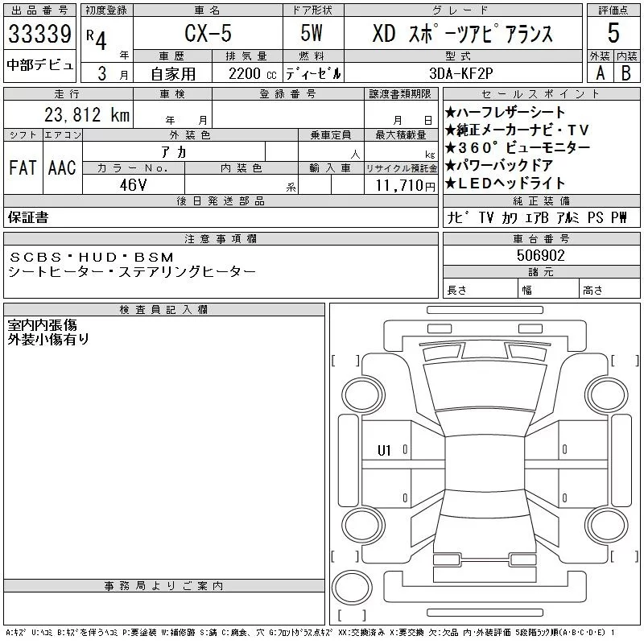Click shift type FAT
This screenshot has width=644, height=644.
pyautogui.click(x=23, y=167)
